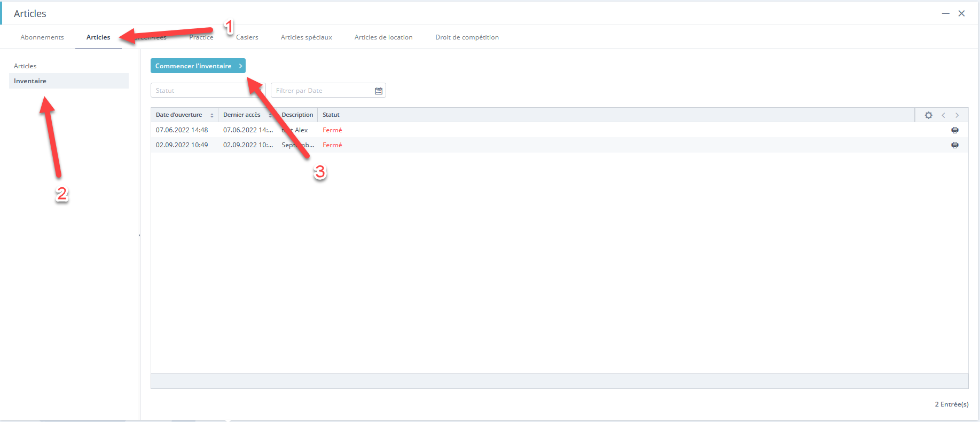
Task: Open the table settings gear icon
Action: pyautogui.click(x=929, y=115)
